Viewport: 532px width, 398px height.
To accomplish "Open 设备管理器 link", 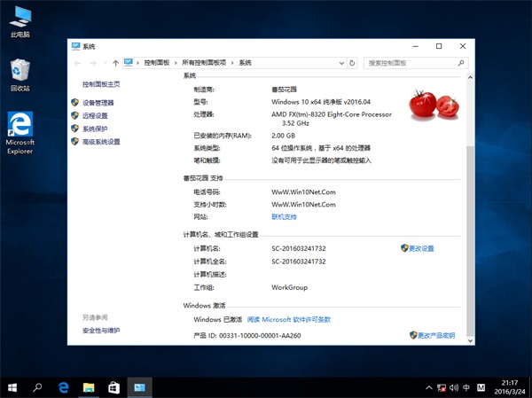I will [98, 103].
